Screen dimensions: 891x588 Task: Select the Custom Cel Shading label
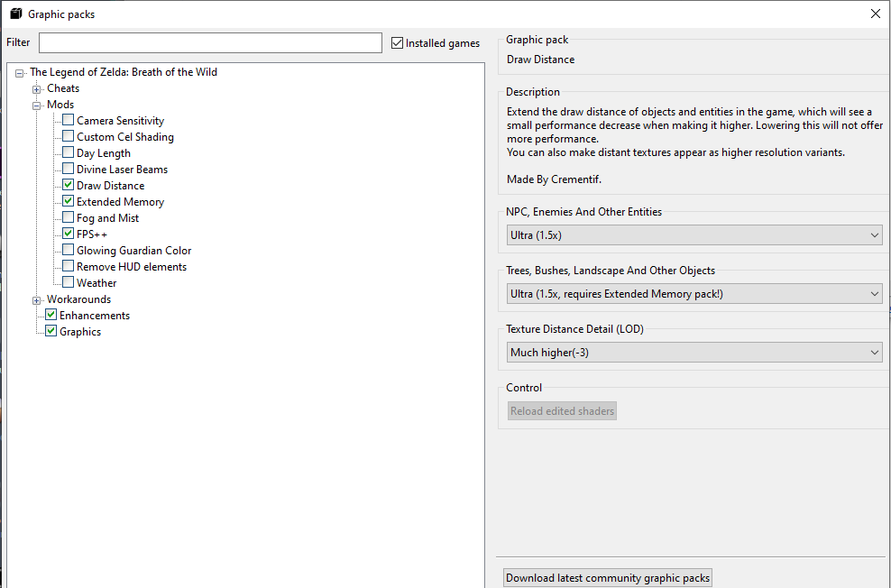click(x=125, y=137)
